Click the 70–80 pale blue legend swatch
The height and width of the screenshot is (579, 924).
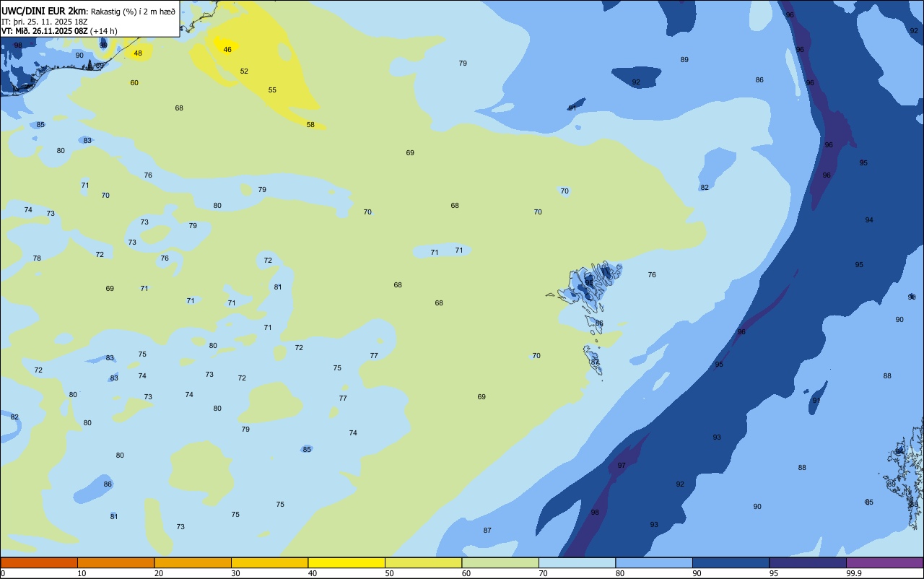pos(577,562)
